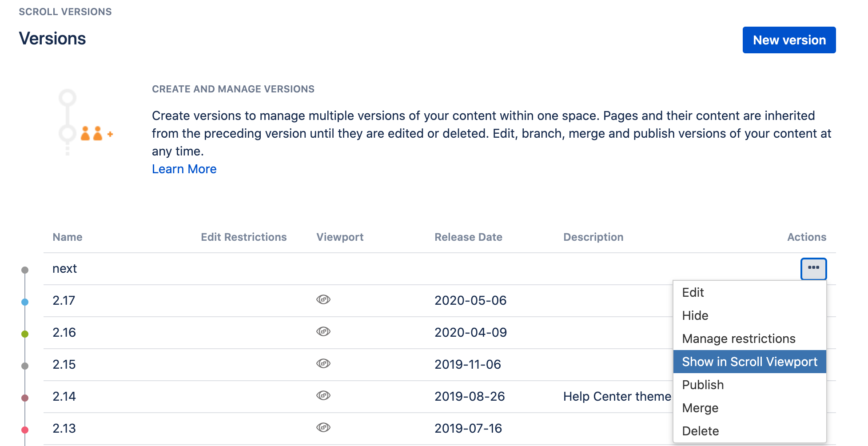This screenshot has width=868, height=446.
Task: Click the viewport eye icon for version 2.16
Action: coord(323,332)
